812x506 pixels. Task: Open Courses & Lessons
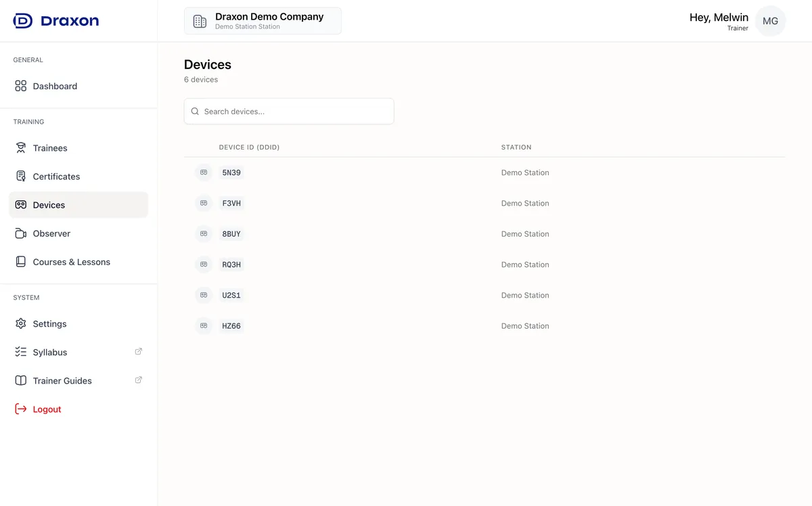coord(78,262)
